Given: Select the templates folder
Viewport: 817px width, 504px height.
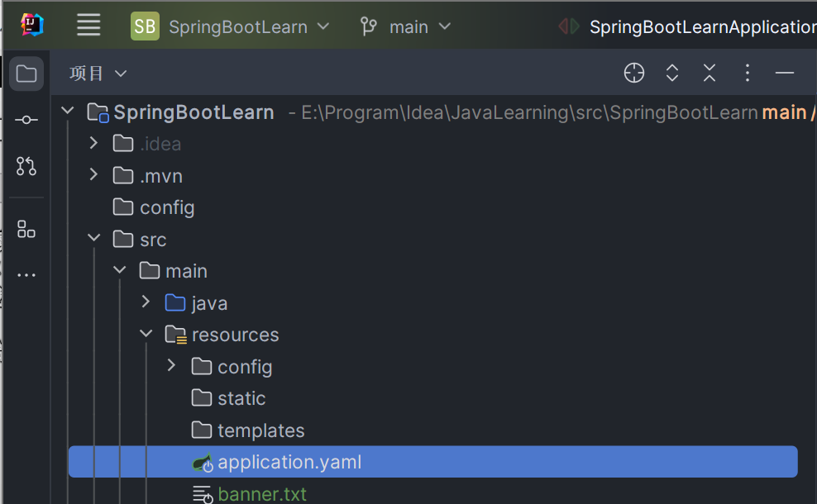Looking at the screenshot, I should click(x=261, y=430).
